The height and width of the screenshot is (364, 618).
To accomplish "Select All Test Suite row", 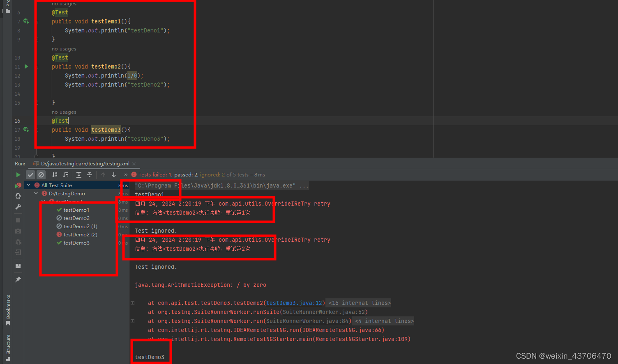I will [x=77, y=185].
